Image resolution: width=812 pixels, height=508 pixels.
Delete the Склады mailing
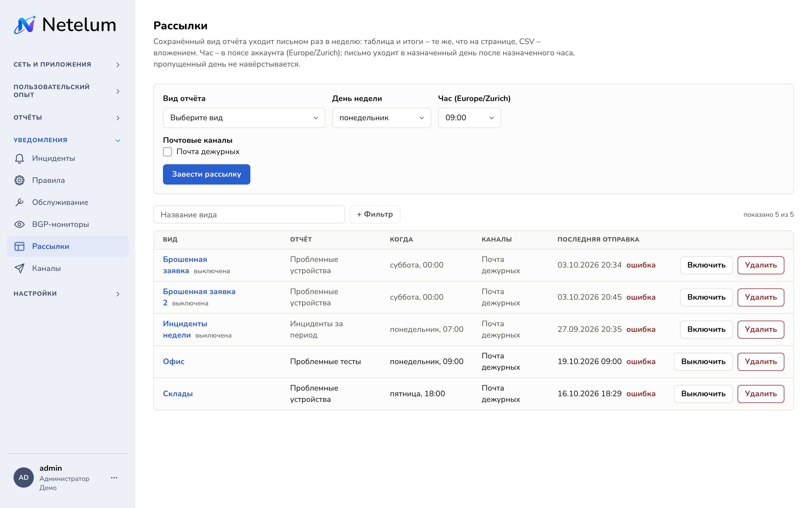(x=761, y=394)
